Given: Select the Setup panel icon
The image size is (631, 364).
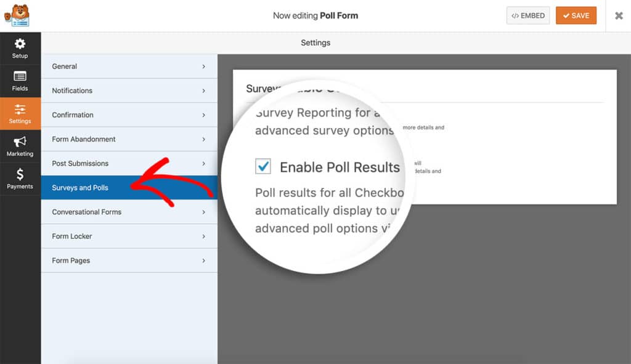Looking at the screenshot, I should (x=20, y=42).
